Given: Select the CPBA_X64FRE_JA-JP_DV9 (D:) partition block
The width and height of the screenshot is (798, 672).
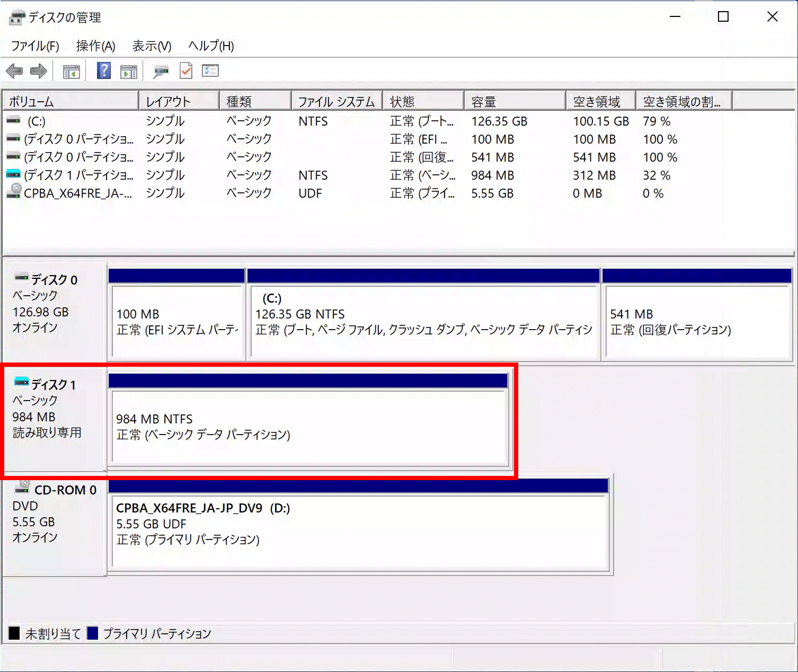Looking at the screenshot, I should pyautogui.click(x=359, y=525).
